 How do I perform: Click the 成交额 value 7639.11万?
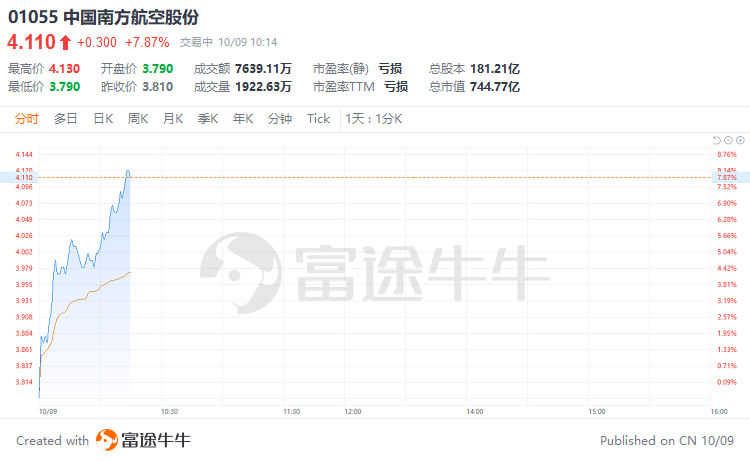tap(263, 69)
